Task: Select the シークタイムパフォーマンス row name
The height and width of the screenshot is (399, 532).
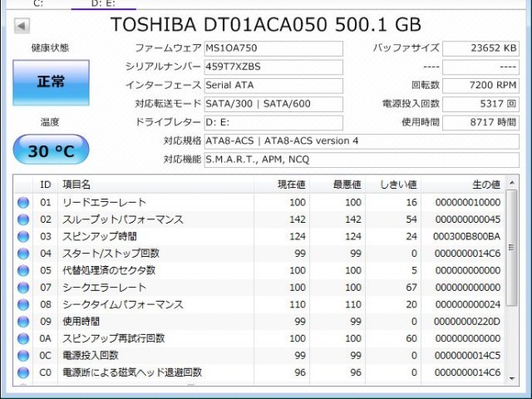Action: (123, 305)
